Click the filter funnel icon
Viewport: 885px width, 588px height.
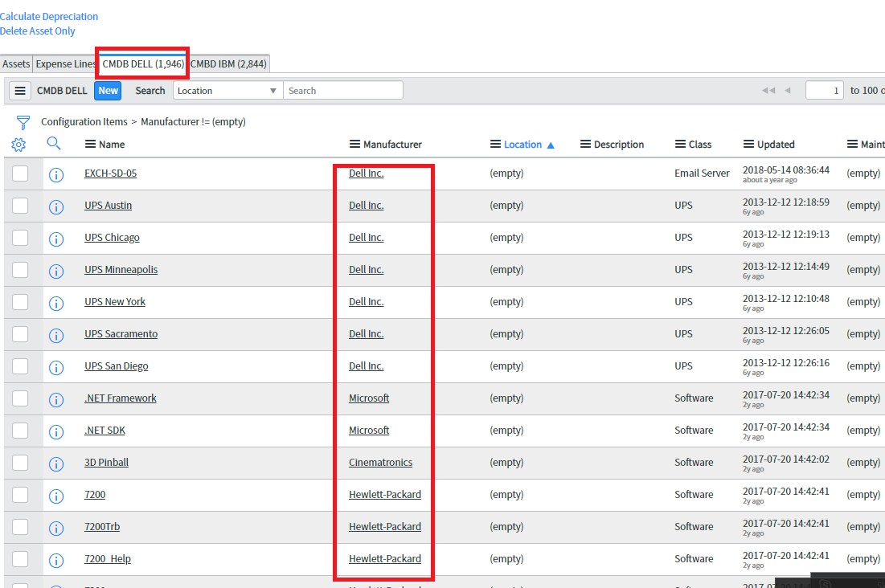click(x=23, y=122)
